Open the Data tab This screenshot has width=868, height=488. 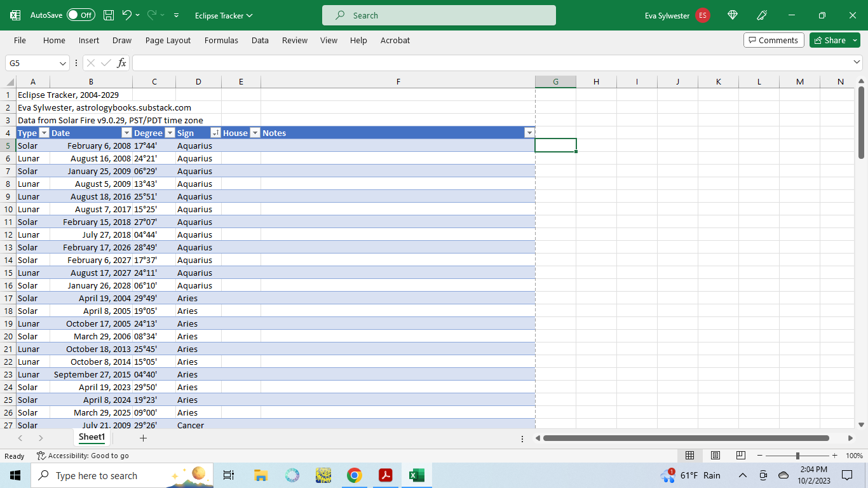pyautogui.click(x=260, y=40)
